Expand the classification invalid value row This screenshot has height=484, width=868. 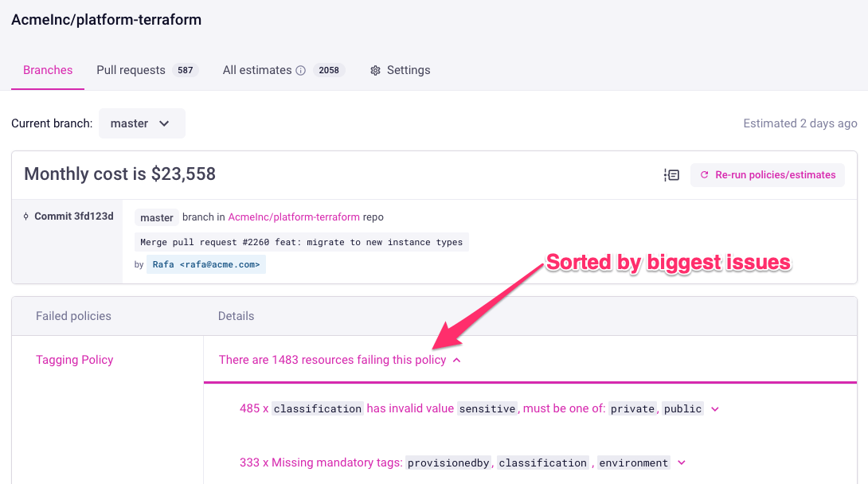point(714,408)
